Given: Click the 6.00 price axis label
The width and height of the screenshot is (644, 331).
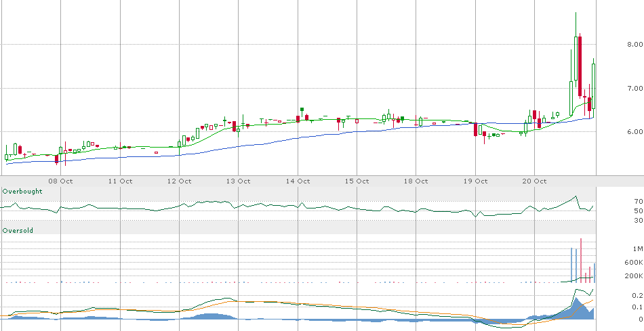Looking at the screenshot, I should point(635,132).
